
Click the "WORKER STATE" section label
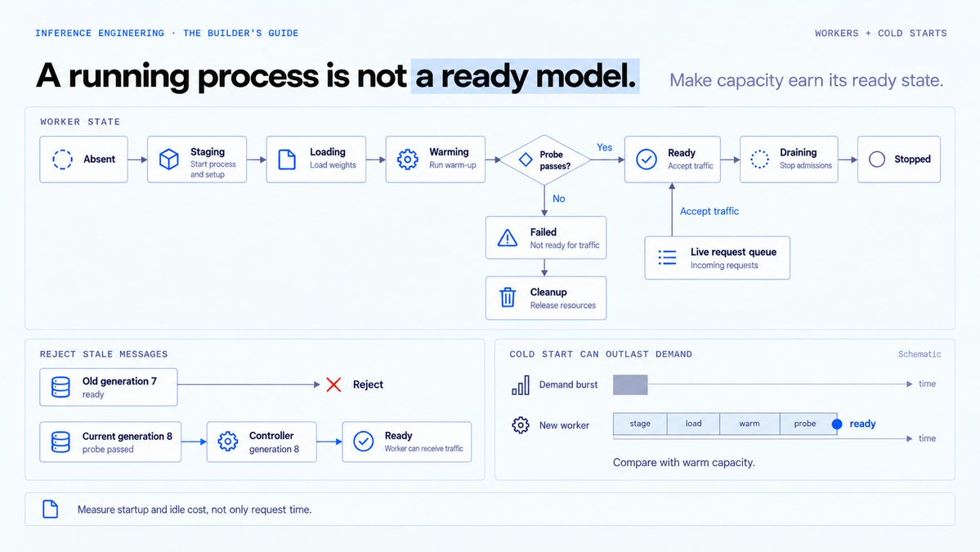tap(80, 122)
